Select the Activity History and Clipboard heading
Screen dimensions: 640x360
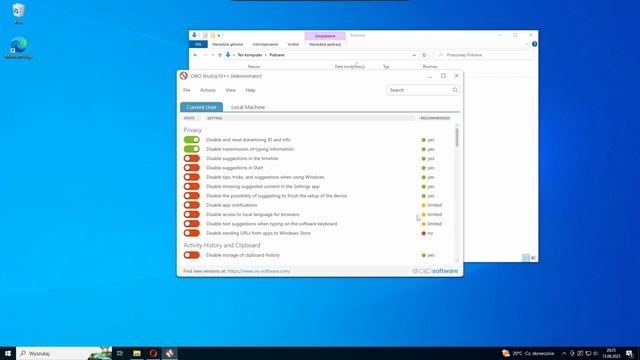click(222, 245)
